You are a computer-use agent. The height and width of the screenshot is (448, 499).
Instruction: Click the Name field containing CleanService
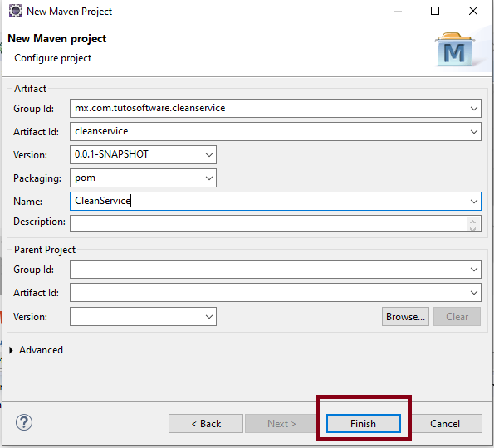tap(266, 201)
